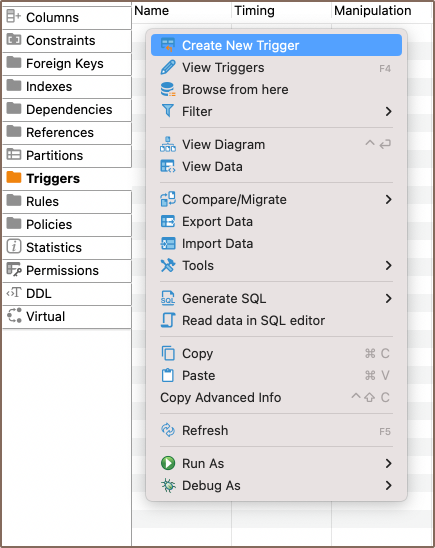Click the Generate SQL file icon

168,298
